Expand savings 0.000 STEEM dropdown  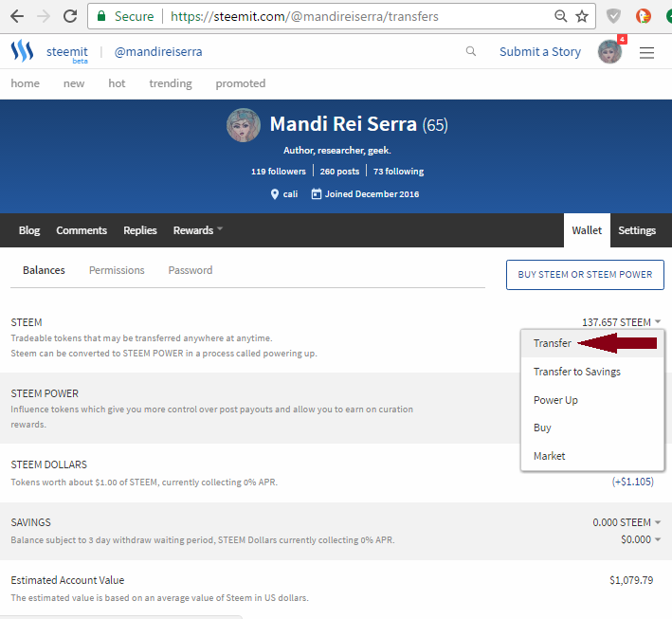point(627,522)
